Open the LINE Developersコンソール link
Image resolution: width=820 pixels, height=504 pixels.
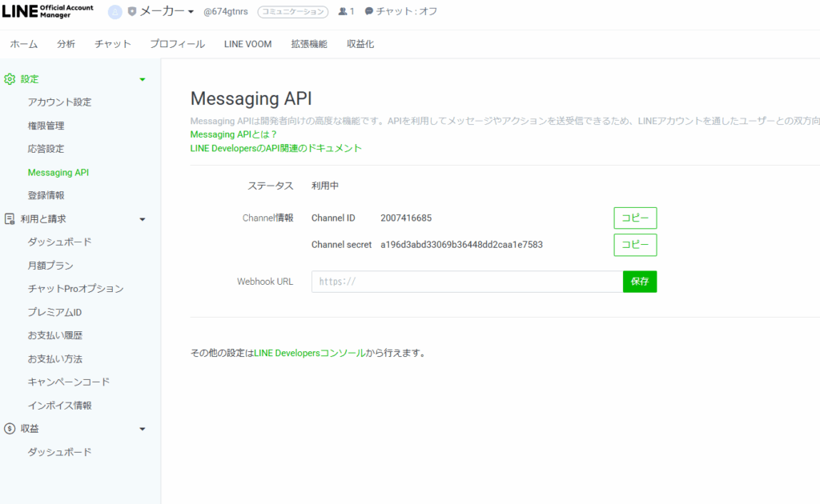[310, 353]
